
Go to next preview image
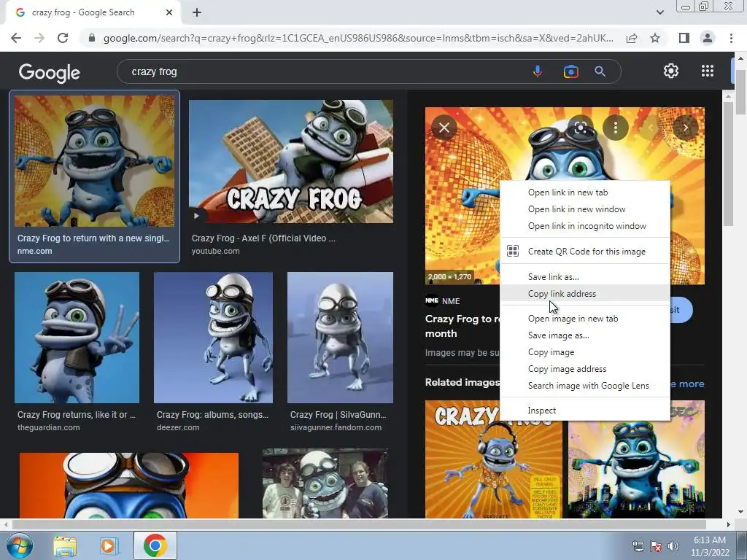coord(685,128)
